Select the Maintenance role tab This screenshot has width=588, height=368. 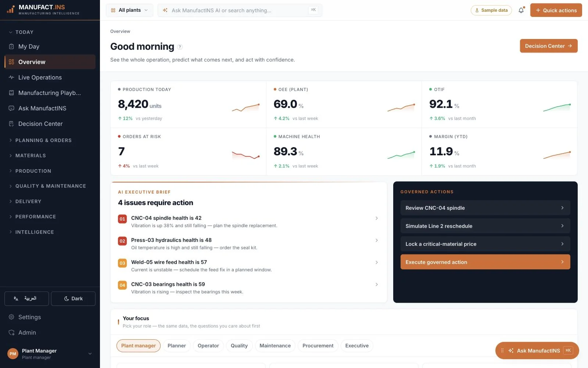(x=275, y=346)
